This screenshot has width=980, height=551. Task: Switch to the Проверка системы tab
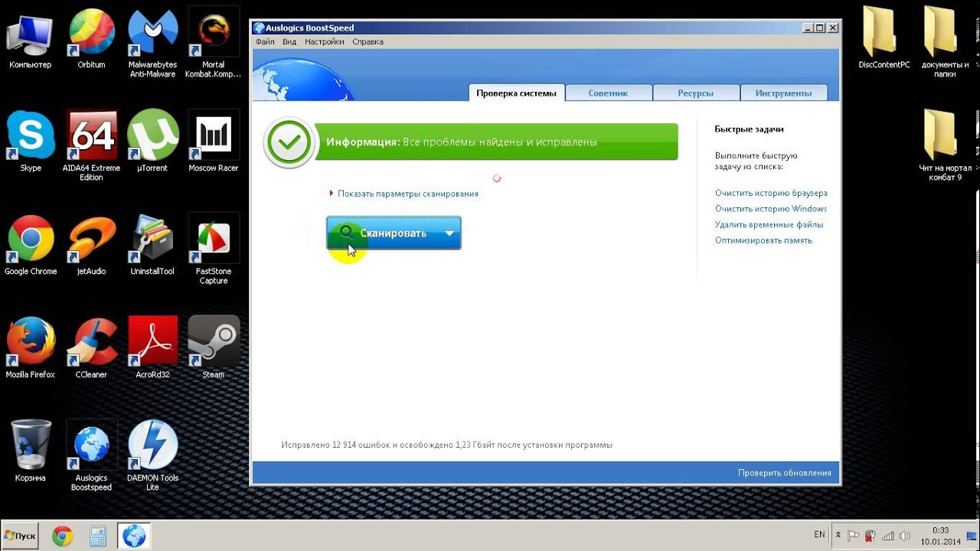pyautogui.click(x=516, y=93)
